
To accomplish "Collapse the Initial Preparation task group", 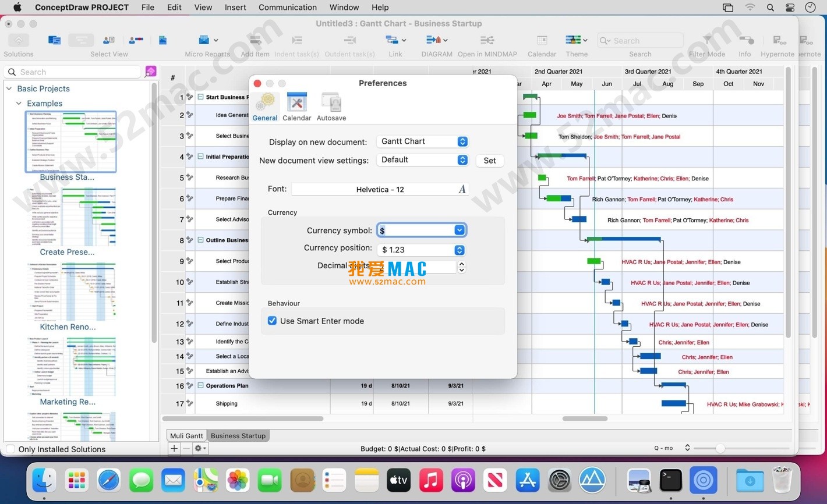I will (200, 156).
